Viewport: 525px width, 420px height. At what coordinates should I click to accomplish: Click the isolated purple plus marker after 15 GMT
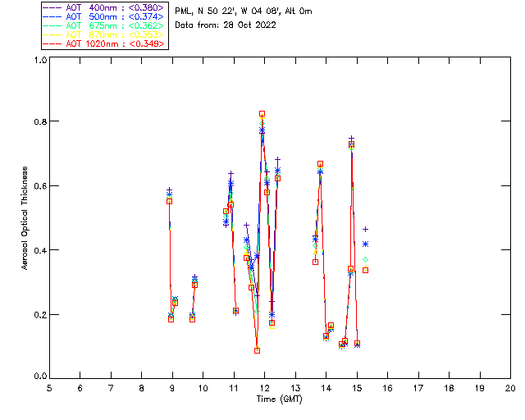coord(365,230)
